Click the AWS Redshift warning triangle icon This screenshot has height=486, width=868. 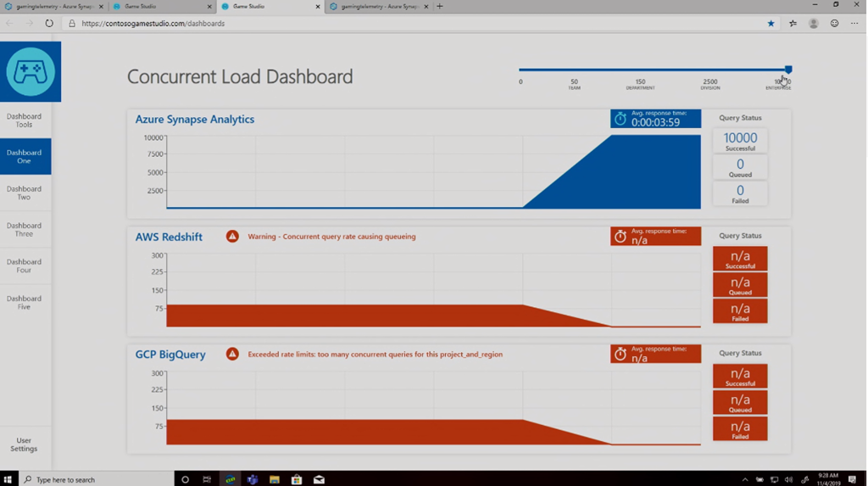coord(232,237)
